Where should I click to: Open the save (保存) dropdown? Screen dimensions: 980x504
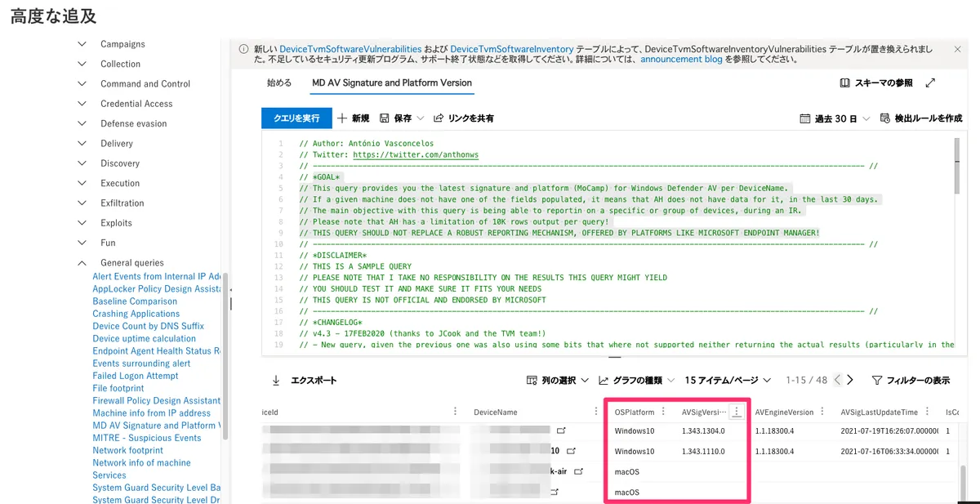tap(402, 118)
